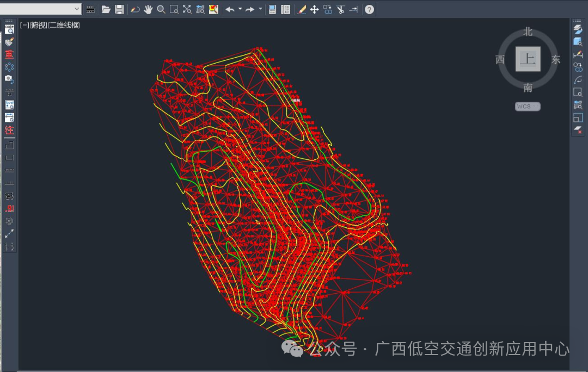Open layer tools icon in right toolbar
Screen dimensions: 588x372
578,29
